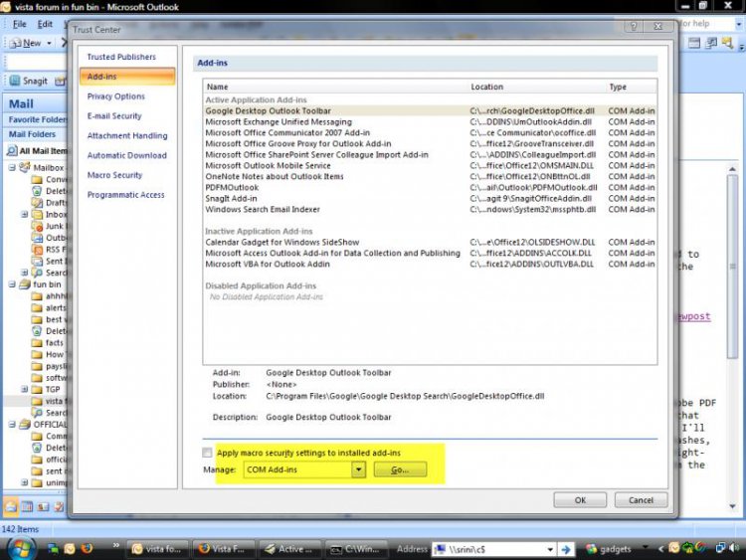Click the show desktop quick launch icon
746x560 pixels.
coord(53,549)
